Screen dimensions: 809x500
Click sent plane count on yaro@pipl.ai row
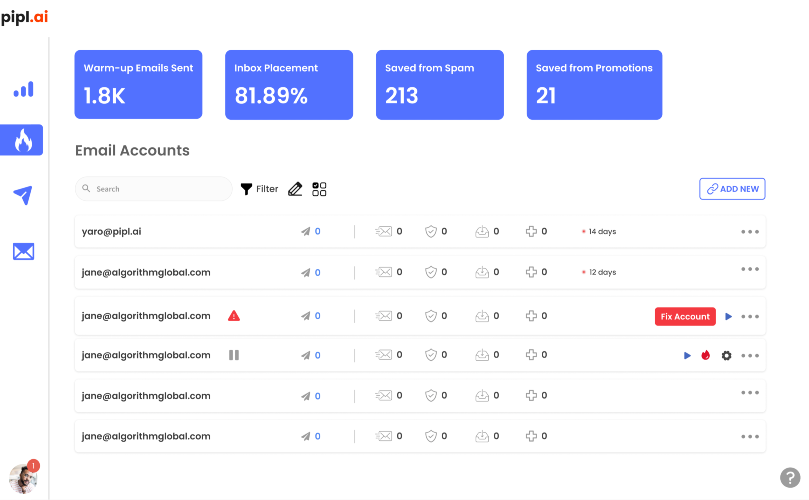pos(311,232)
